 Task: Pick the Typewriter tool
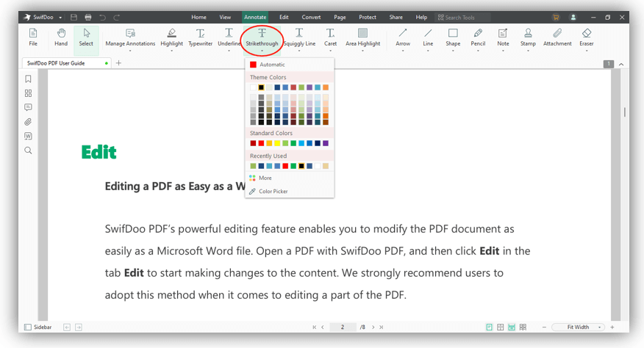tap(201, 37)
